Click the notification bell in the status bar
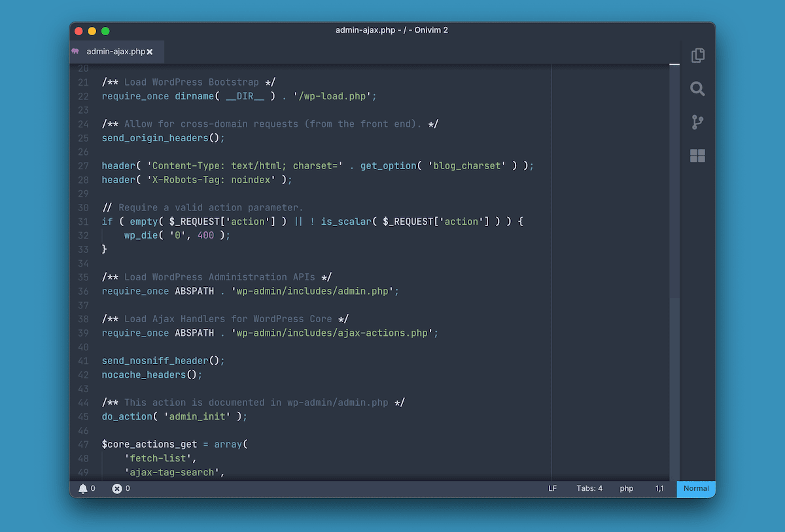Image resolution: width=785 pixels, height=532 pixels. click(x=84, y=488)
